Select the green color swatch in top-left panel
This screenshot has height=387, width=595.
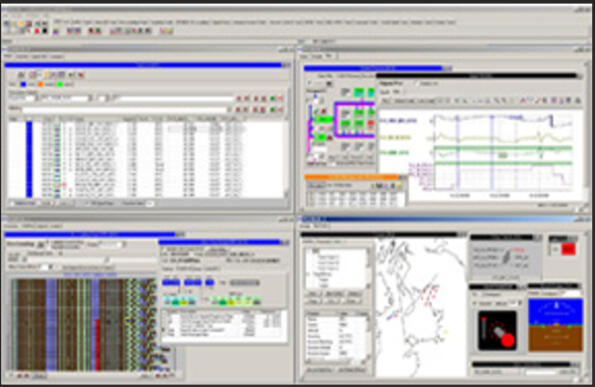tap(60, 85)
